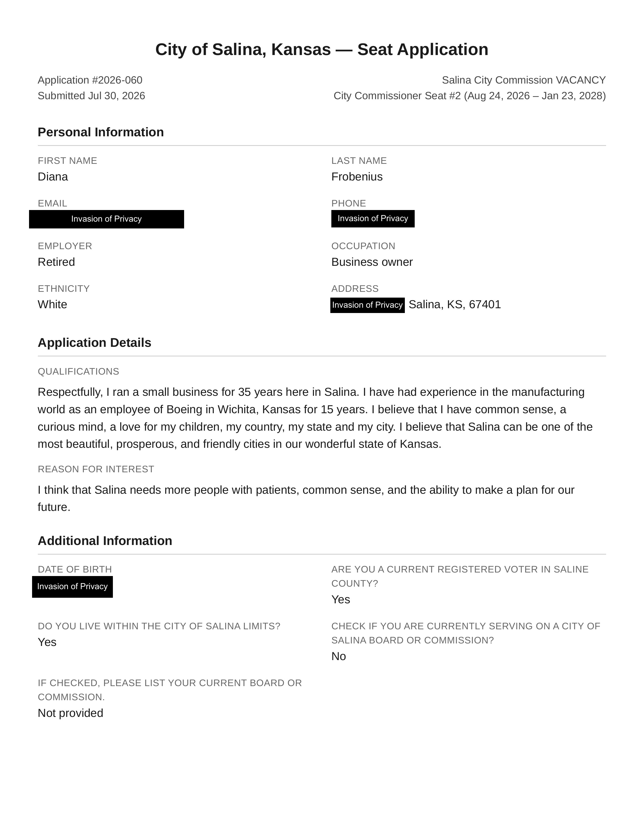Click the Reason for Interest answer text
Screen dimensions: 644x833
306,499
